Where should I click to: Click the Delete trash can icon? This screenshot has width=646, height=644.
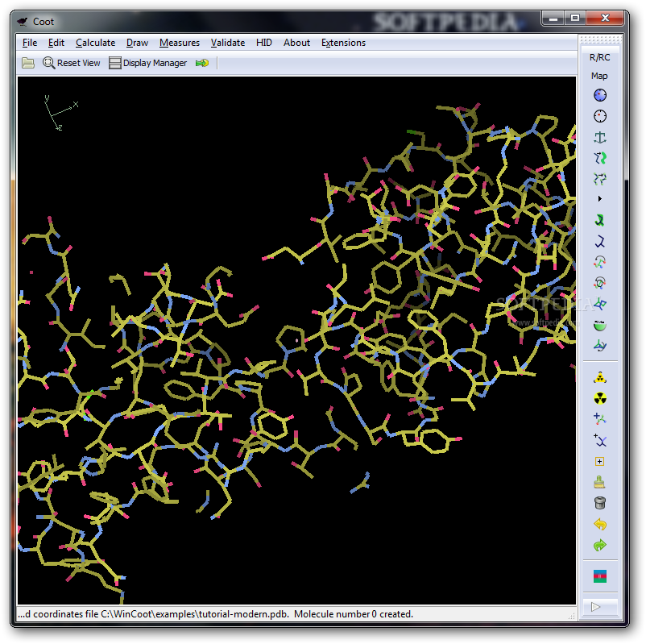point(600,503)
